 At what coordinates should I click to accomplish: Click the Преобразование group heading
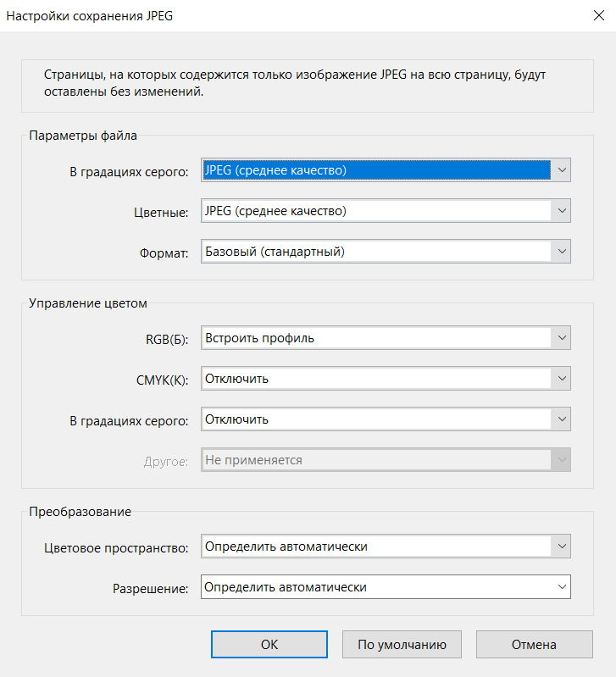point(80,511)
